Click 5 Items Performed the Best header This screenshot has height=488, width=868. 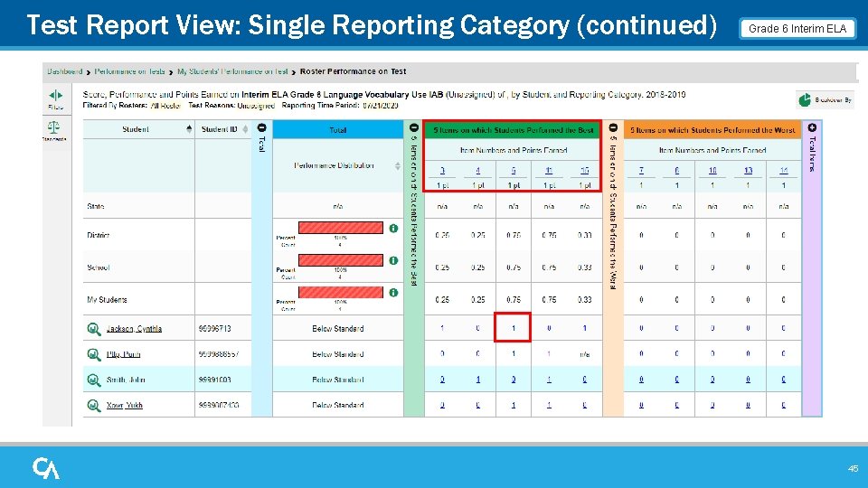513,130
